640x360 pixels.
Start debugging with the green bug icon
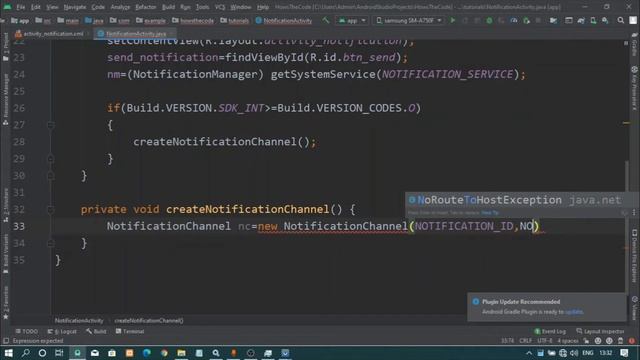click(x=489, y=20)
